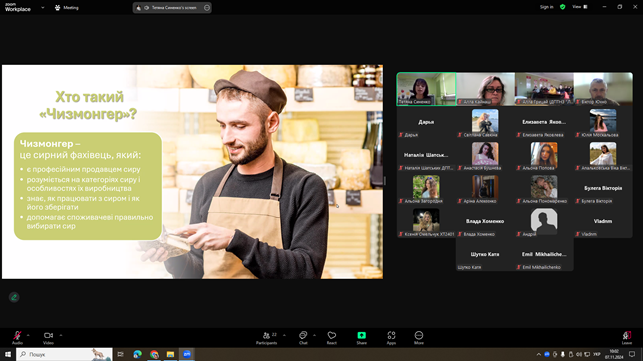The width and height of the screenshot is (643, 361).
Task: Click the shared slide titled Хто такий Чизмонгер
Action: tap(192, 172)
